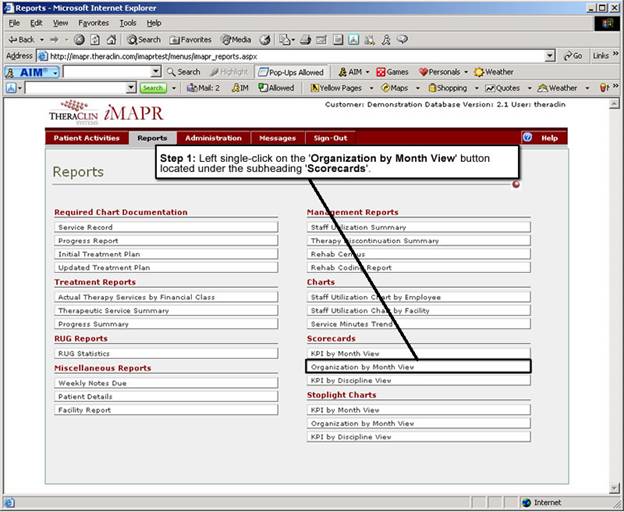Screen dimensions: 624x512
Task: Open the Quotes toolbar button
Action: [502, 88]
